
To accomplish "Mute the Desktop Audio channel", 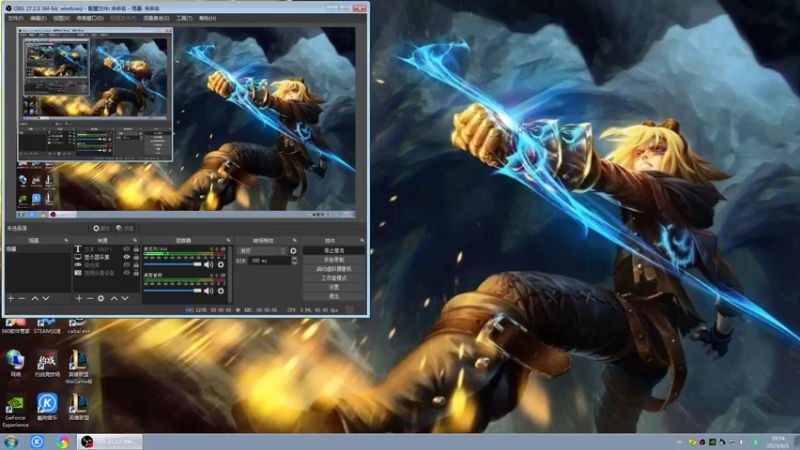I will (x=209, y=291).
